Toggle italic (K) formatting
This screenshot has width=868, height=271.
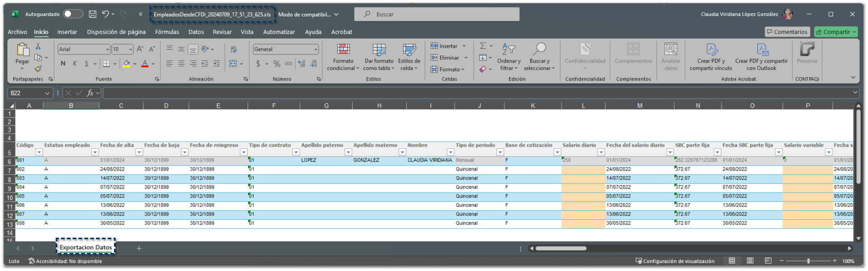click(x=75, y=64)
